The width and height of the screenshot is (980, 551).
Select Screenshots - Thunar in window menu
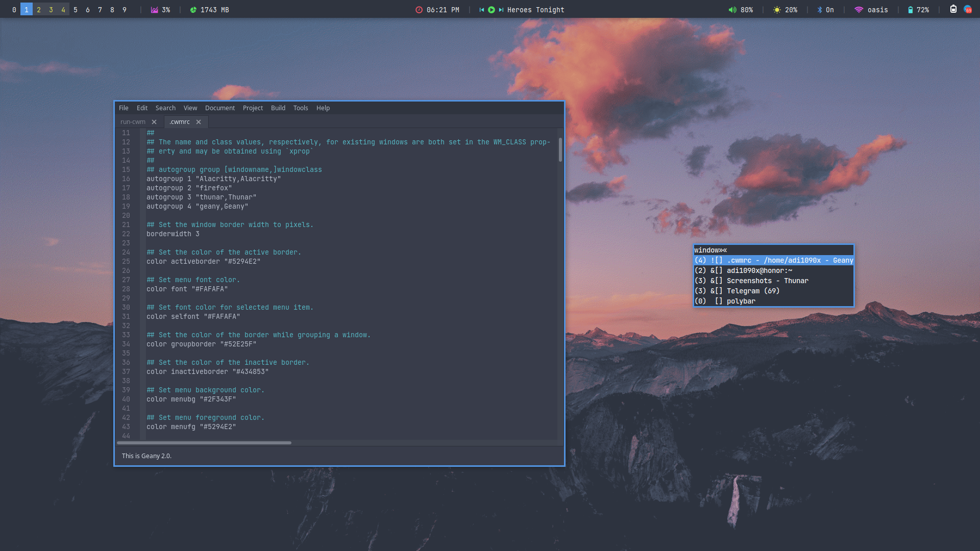pyautogui.click(x=767, y=281)
